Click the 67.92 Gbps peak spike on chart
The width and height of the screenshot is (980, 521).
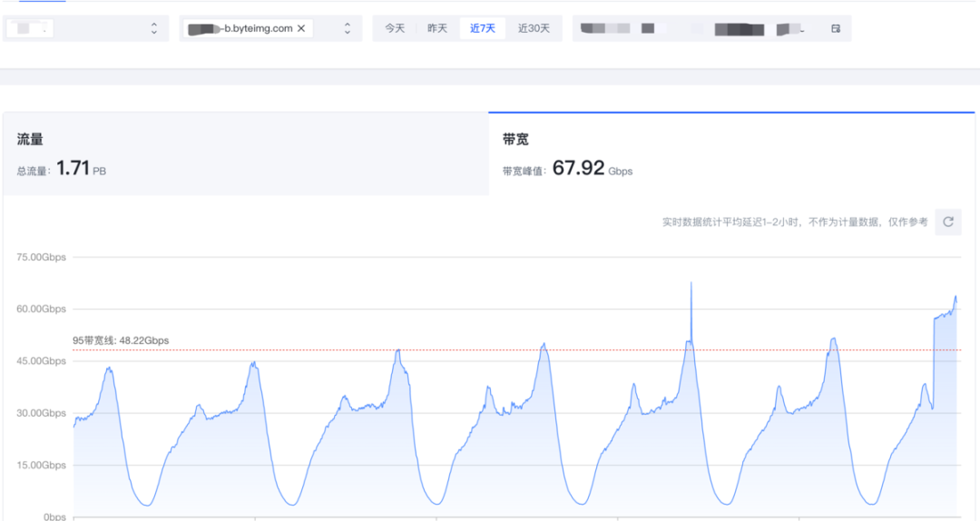[x=691, y=284]
